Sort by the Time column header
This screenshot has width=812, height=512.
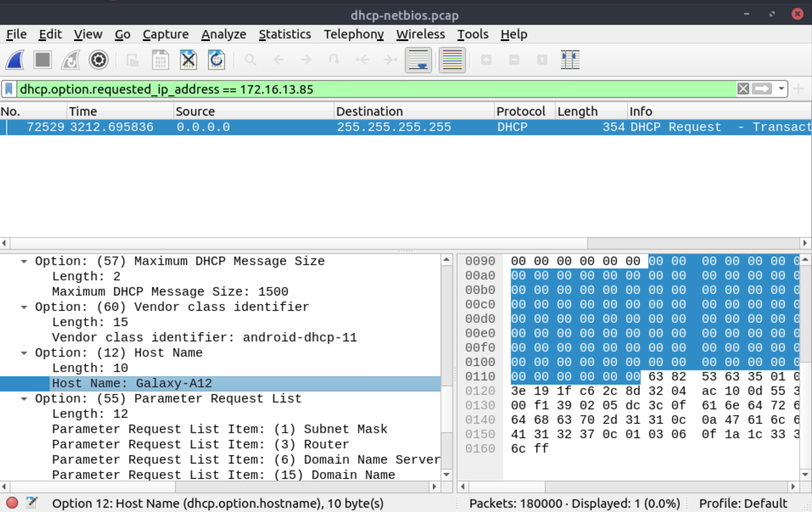(x=120, y=111)
